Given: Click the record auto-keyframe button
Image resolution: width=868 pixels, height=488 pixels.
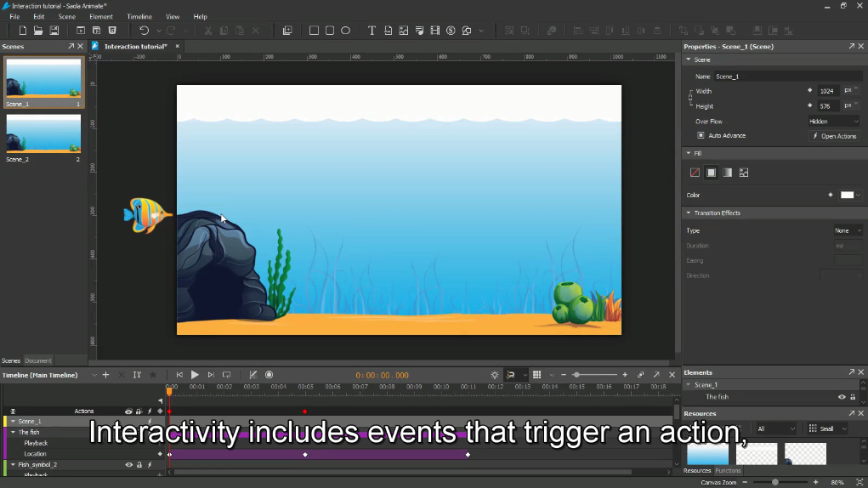Looking at the screenshot, I should click(269, 375).
